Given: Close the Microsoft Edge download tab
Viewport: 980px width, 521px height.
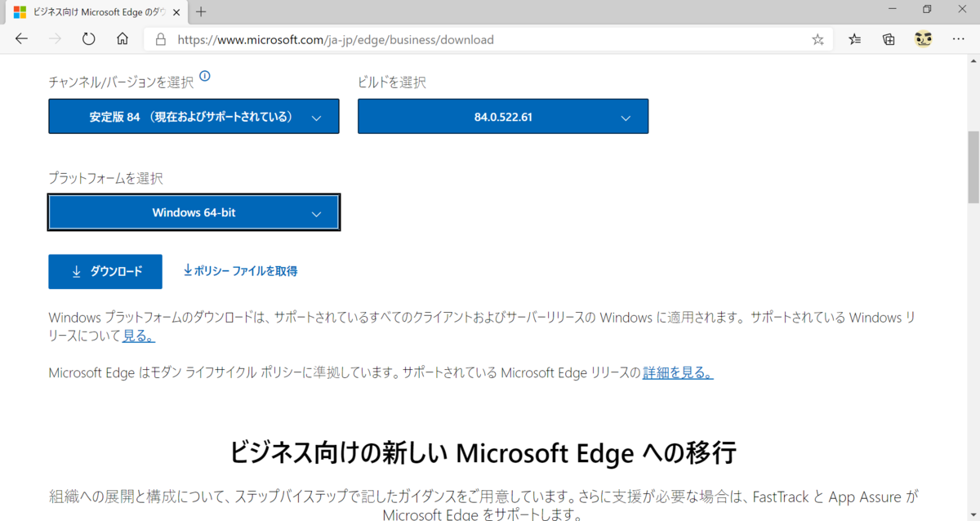Looking at the screenshot, I should 176,12.
